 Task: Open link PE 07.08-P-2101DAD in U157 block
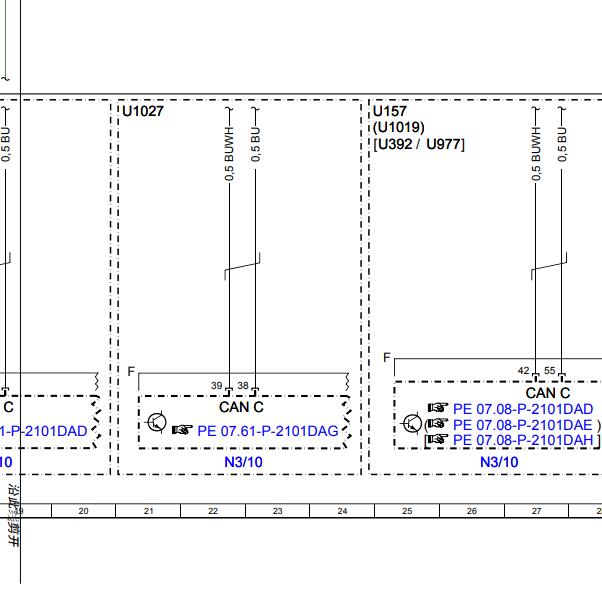(x=523, y=409)
